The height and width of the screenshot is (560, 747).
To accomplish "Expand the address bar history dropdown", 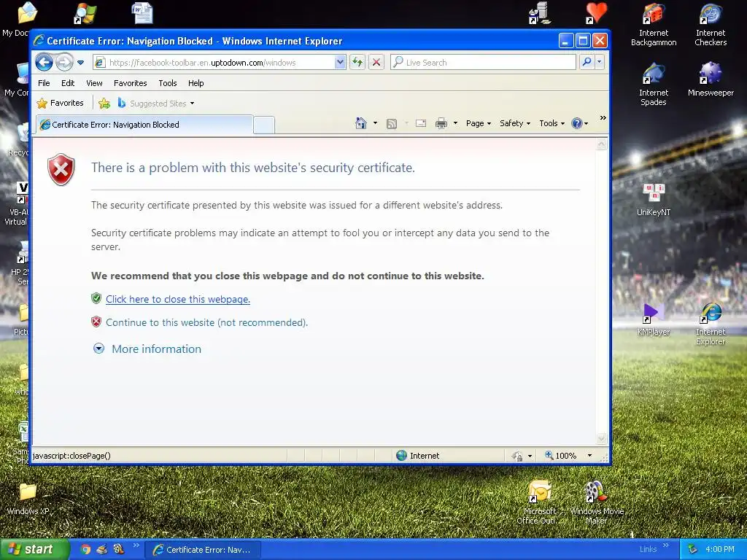I will [x=340, y=63].
